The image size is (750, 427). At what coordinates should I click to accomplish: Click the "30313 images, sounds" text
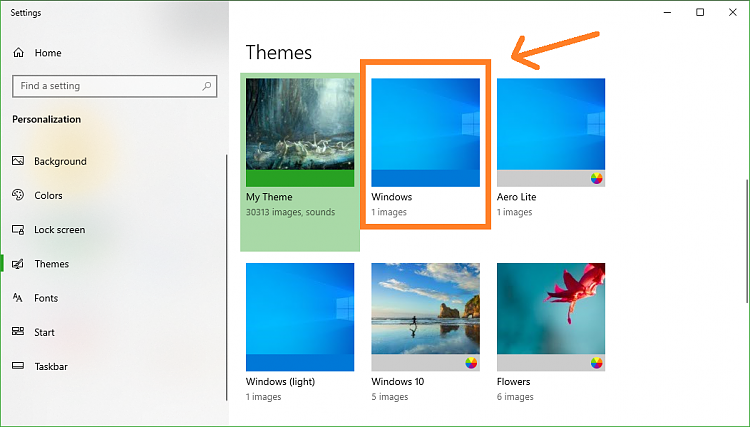point(290,212)
